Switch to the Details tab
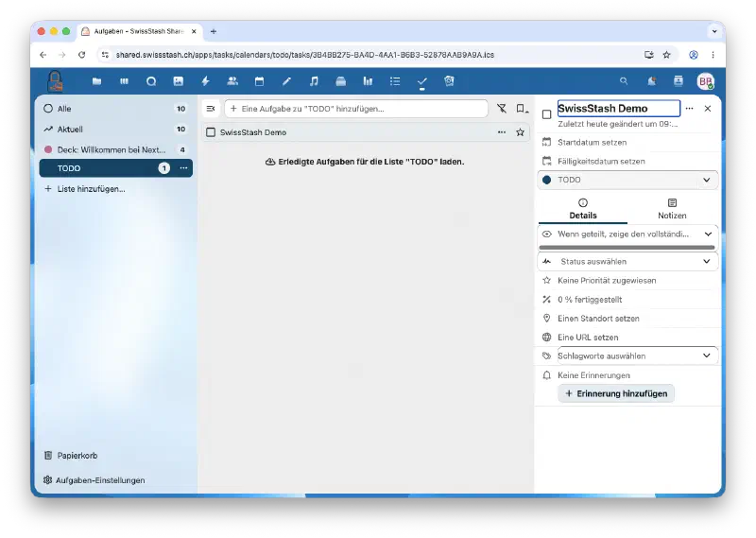 coord(583,209)
